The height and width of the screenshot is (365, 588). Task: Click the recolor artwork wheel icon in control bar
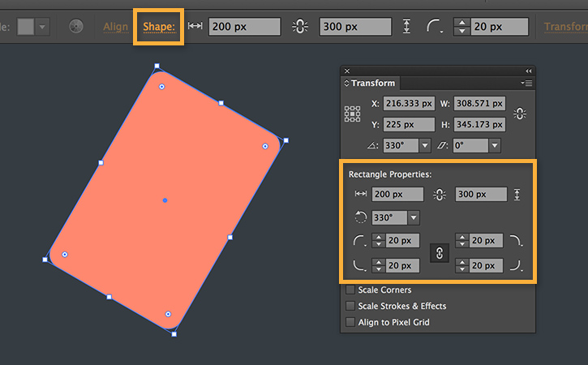pyautogui.click(x=77, y=27)
